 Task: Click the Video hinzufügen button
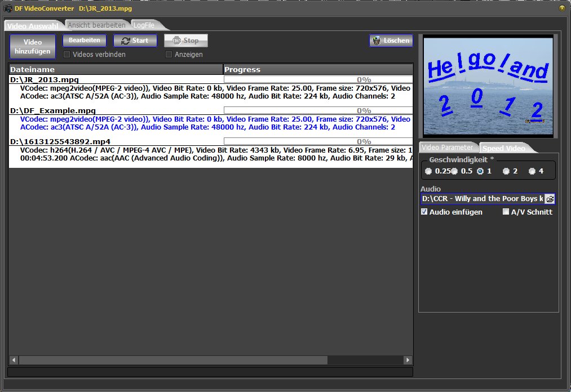tap(33, 47)
